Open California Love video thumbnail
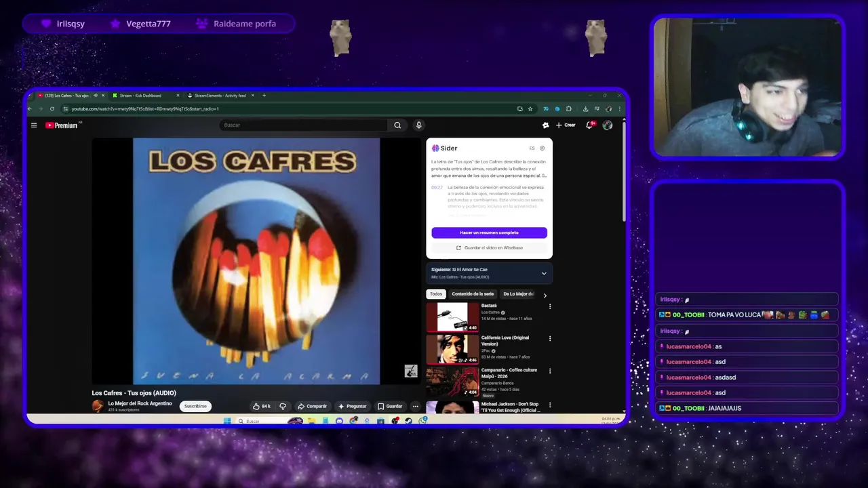The height and width of the screenshot is (488, 868). (x=452, y=349)
